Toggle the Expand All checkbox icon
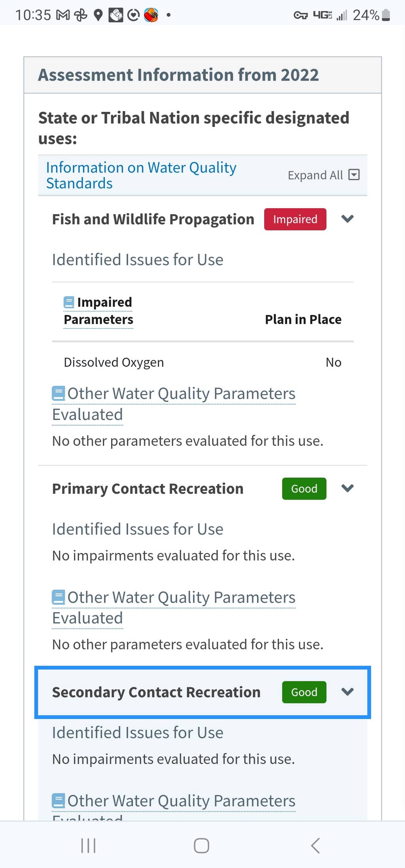Screen dimensions: 405x868 pyautogui.click(x=354, y=175)
